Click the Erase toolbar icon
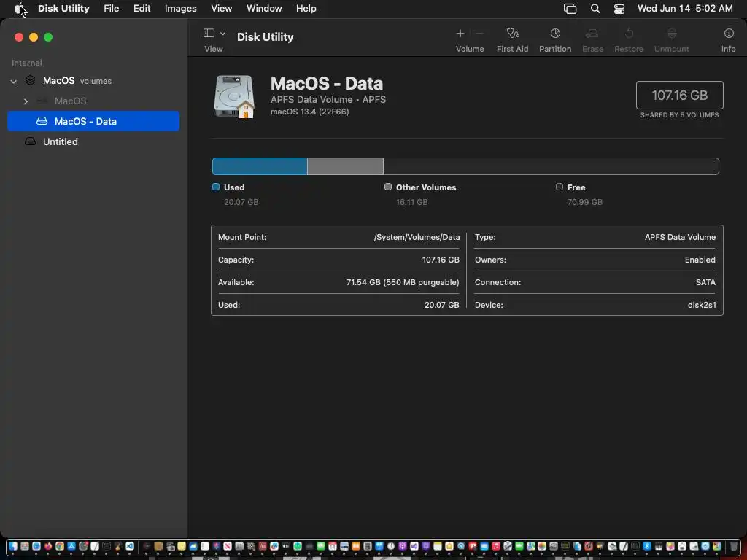The height and width of the screenshot is (560, 747). [x=592, y=34]
